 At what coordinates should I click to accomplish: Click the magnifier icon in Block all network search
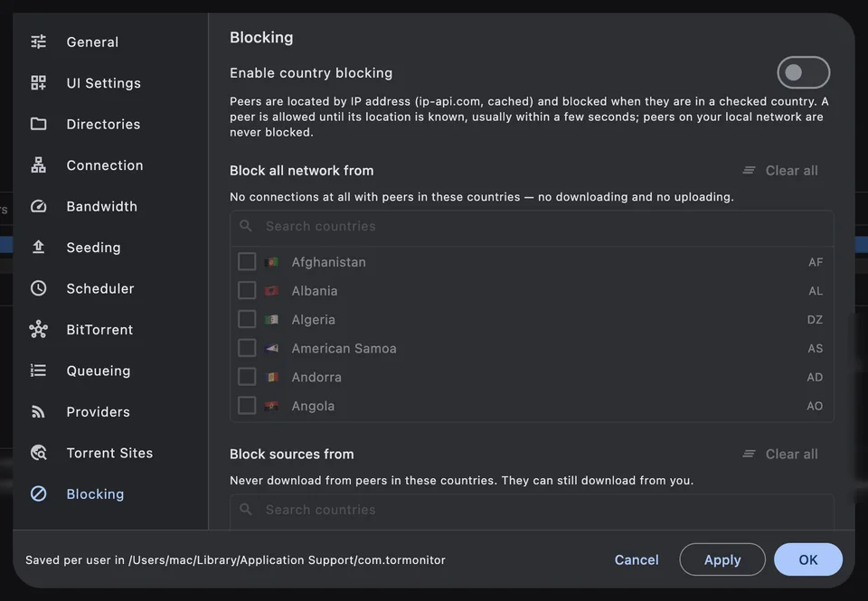coord(246,226)
